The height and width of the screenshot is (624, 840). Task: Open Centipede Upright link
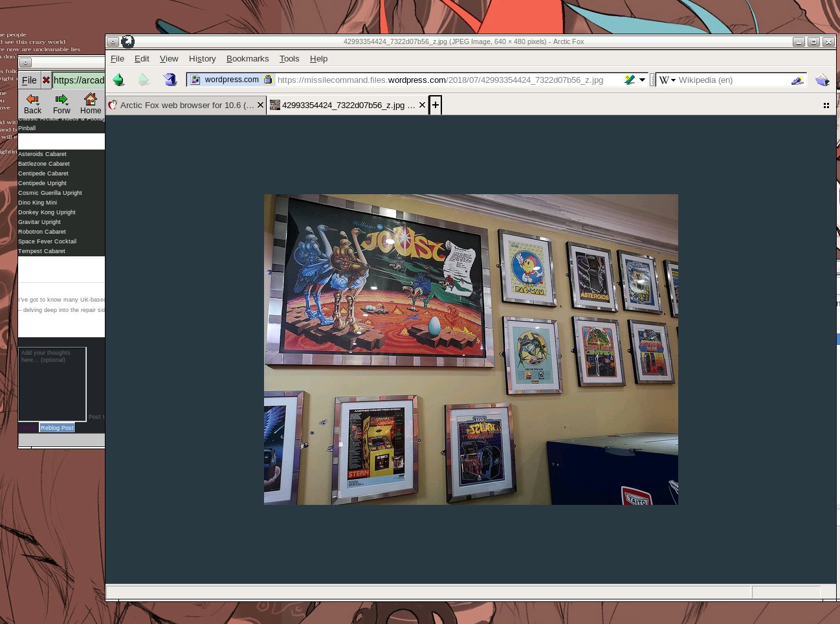[42, 183]
